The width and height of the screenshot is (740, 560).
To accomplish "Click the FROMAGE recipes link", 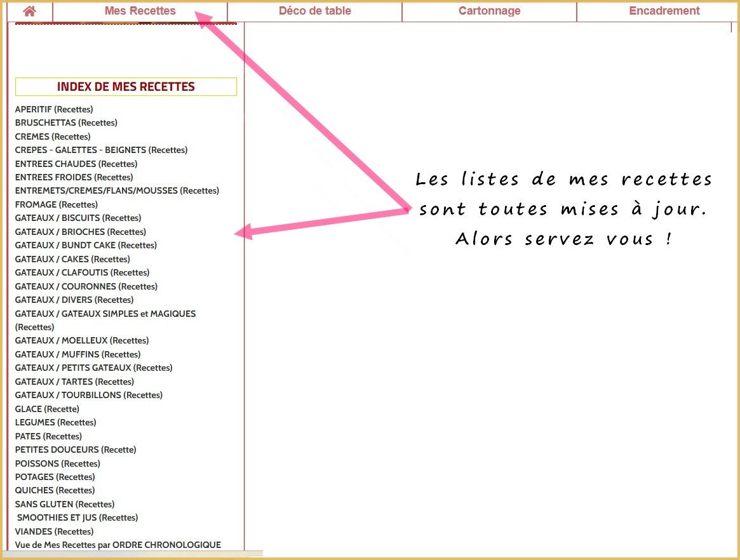I will tap(56, 204).
